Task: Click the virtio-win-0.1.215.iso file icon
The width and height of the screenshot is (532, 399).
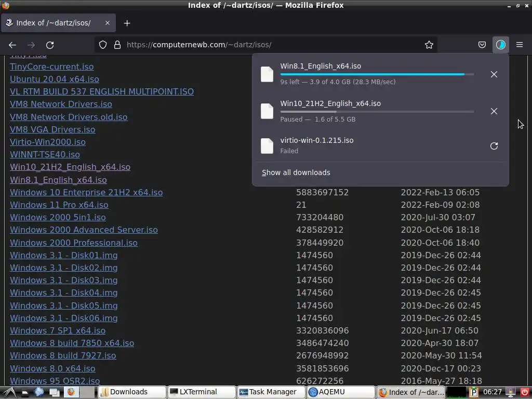Action: (x=267, y=146)
